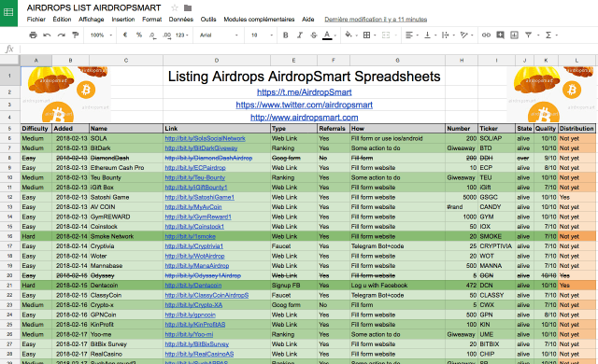Open the t.me/AirdropSmart link
Viewport: 598px width, 364px height.
pyautogui.click(x=305, y=92)
